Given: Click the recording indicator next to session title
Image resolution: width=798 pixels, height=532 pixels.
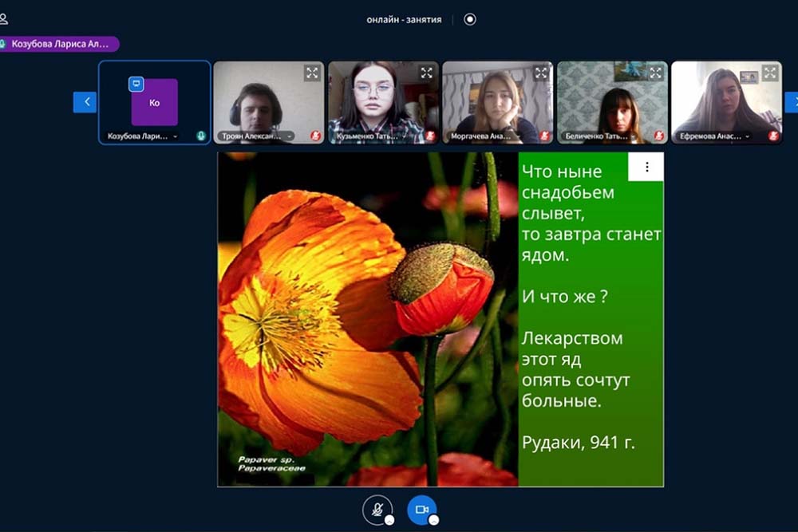Looking at the screenshot, I should point(470,19).
